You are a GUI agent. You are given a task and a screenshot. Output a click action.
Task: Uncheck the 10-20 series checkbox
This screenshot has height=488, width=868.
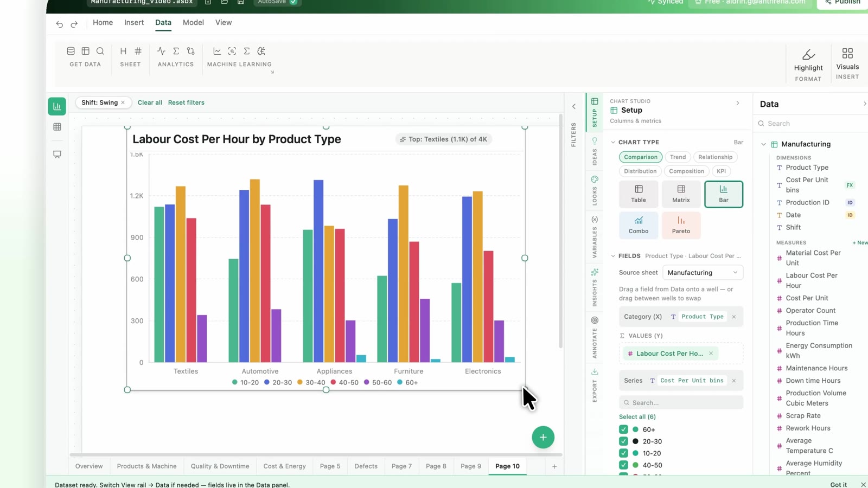click(x=623, y=453)
